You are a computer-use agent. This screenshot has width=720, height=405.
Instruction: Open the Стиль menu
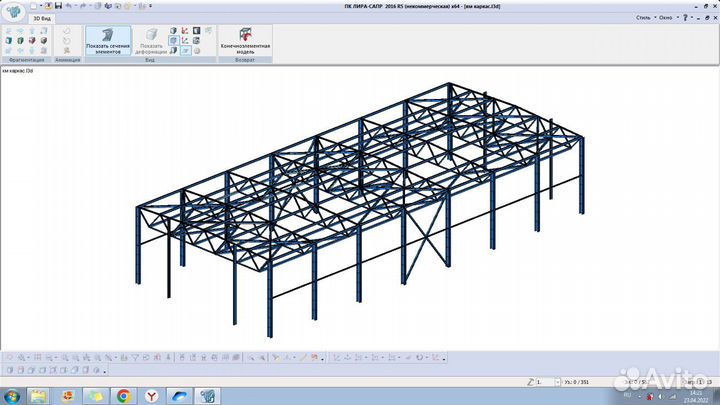[x=654, y=18]
